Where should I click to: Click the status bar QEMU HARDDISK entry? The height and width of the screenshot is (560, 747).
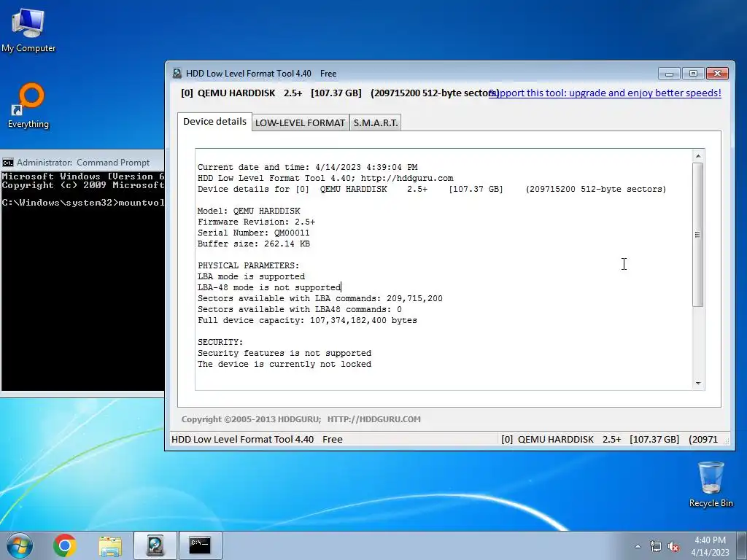click(609, 439)
